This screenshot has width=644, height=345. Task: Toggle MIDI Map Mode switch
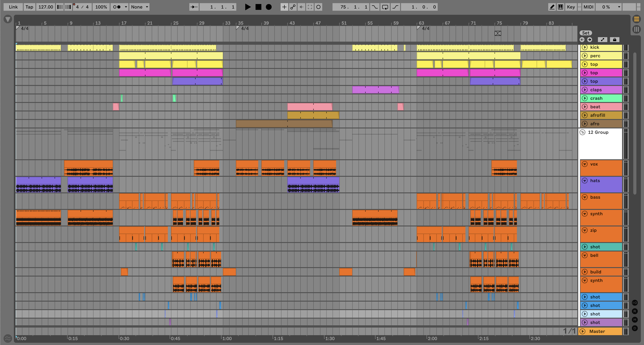coord(588,7)
